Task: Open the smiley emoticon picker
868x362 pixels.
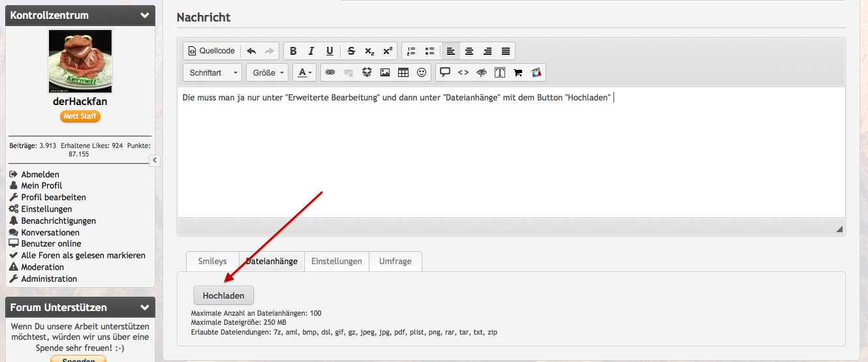Action: [422, 72]
